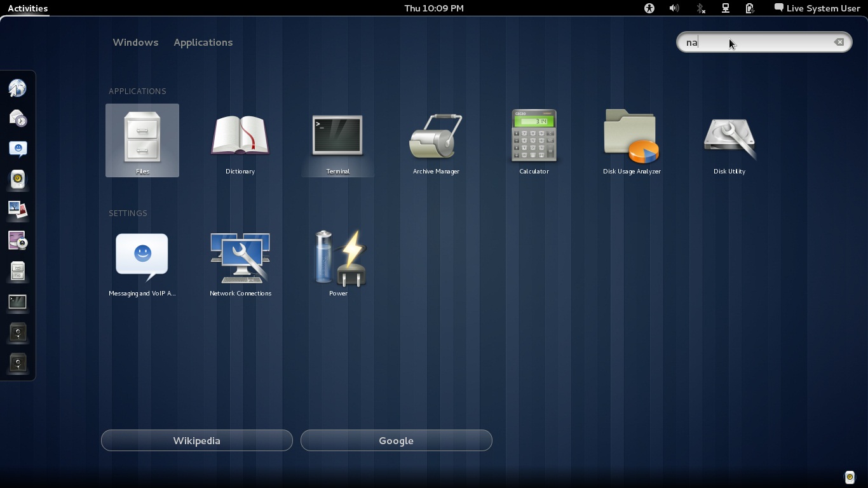This screenshot has height=488, width=868.
Task: Start the Archive Manager
Action: 436,135
